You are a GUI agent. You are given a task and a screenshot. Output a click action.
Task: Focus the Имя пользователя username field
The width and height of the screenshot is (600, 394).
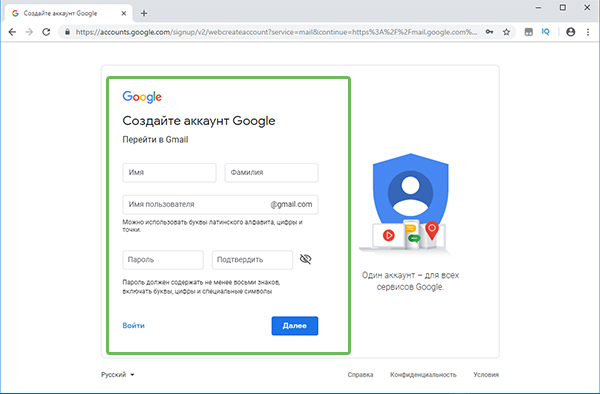220,205
